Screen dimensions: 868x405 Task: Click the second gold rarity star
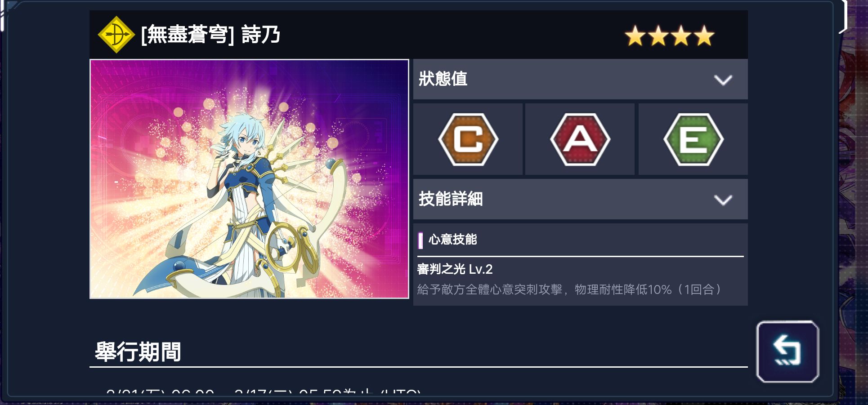click(658, 36)
